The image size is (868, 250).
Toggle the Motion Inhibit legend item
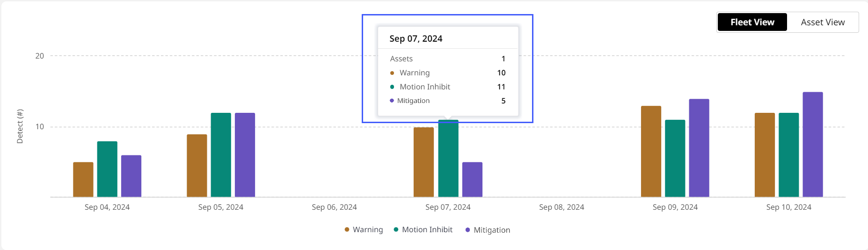tap(423, 229)
